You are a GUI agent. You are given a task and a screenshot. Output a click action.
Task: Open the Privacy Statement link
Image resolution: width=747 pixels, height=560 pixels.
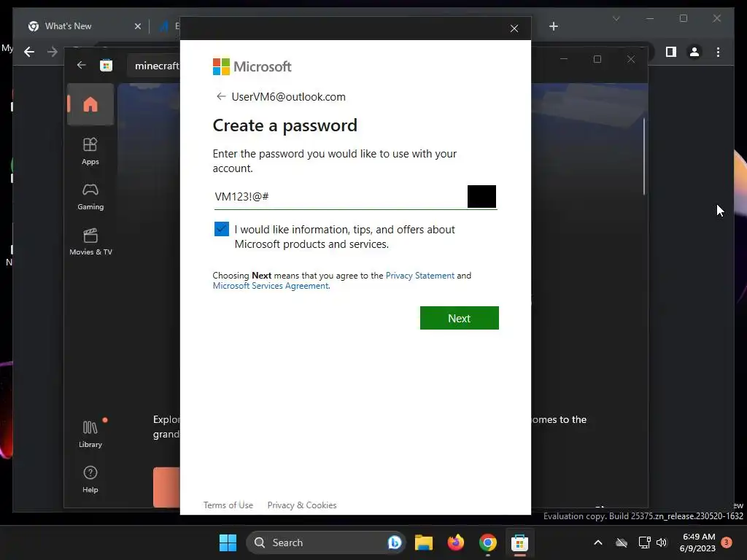pyautogui.click(x=419, y=275)
